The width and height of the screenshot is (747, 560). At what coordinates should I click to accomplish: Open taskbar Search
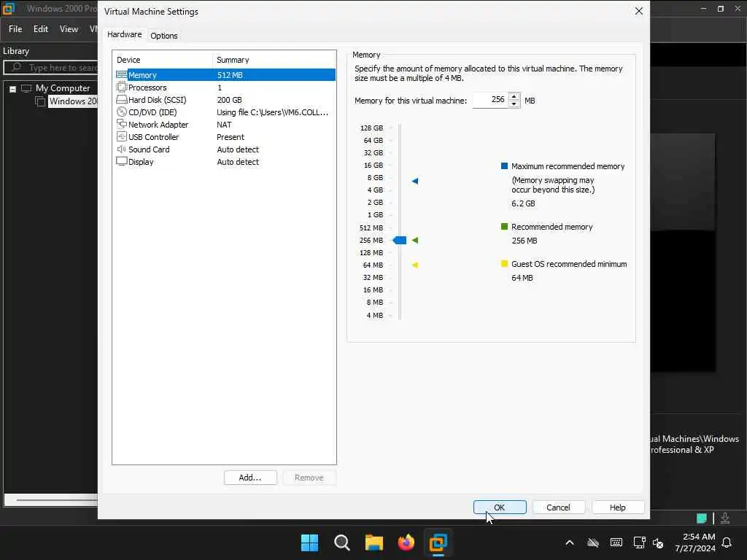click(341, 542)
